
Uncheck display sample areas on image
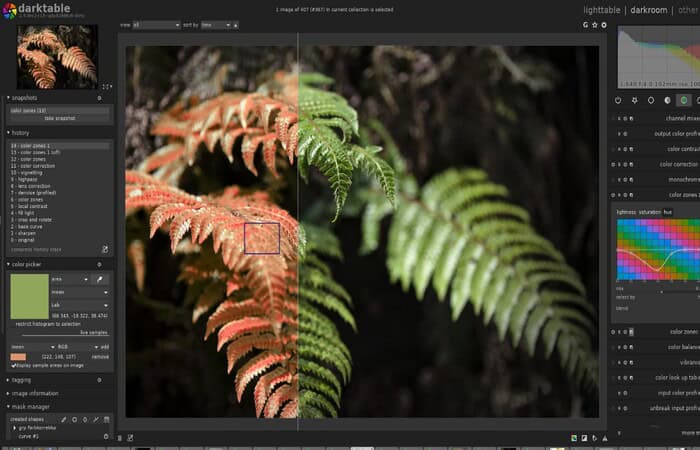[x=14, y=365]
